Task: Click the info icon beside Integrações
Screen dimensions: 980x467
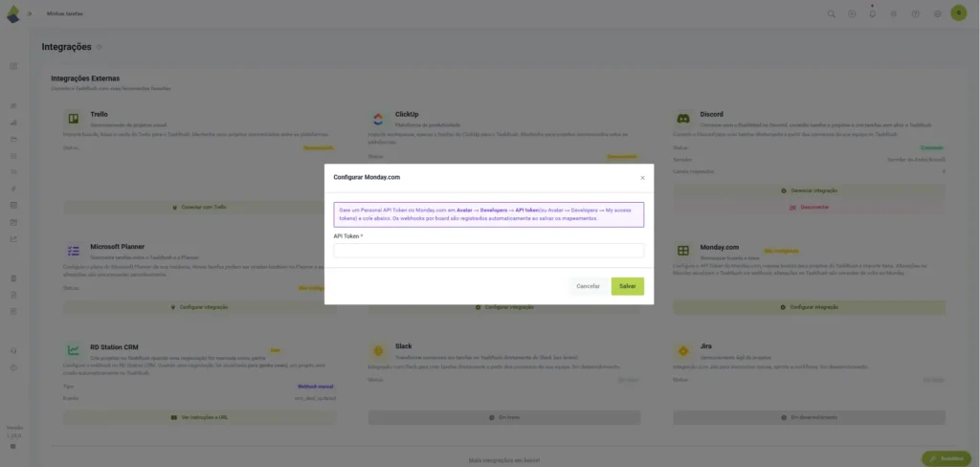Action: (x=99, y=48)
